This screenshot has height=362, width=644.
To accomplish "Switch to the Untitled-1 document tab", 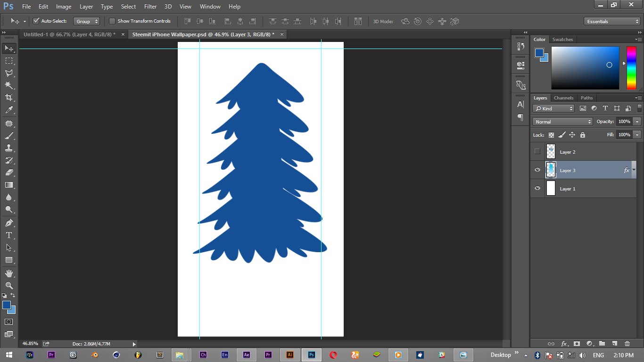I will [x=69, y=34].
